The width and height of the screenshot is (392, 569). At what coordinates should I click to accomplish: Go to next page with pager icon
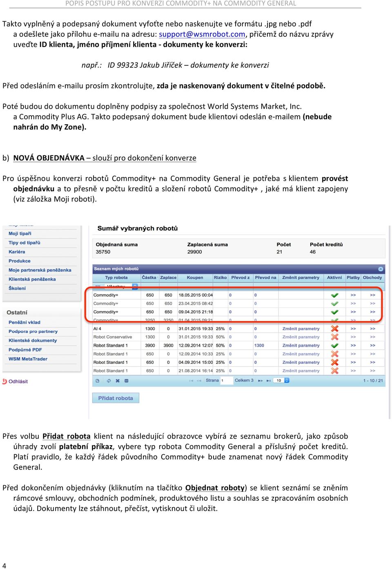pyautogui.click(x=260, y=381)
